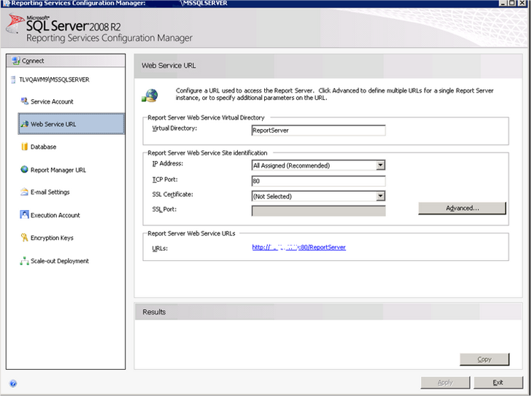Select the Web Service URL page

tap(72, 124)
